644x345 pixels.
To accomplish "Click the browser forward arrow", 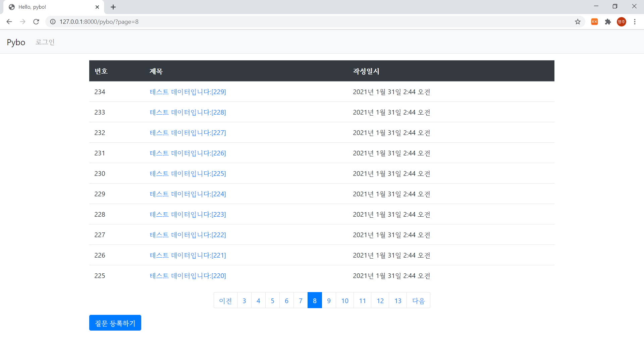I will 22,21.
